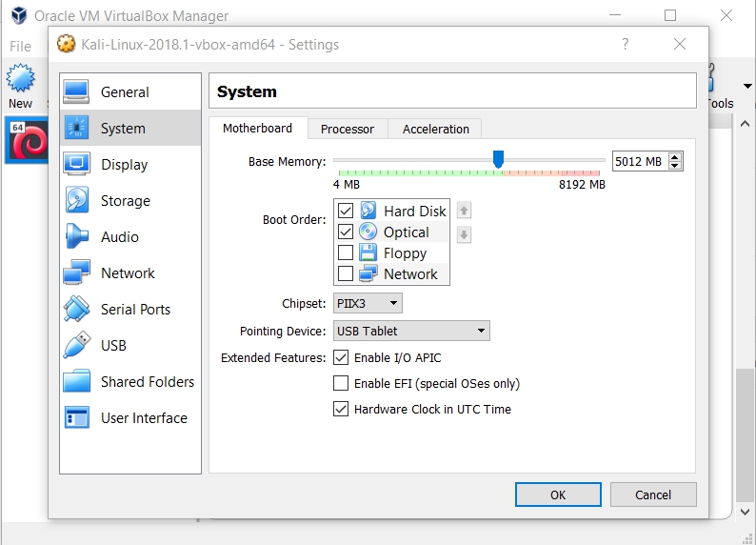Enable Floppy in the boot order
Viewport: 756px width, 545px height.
click(x=345, y=252)
